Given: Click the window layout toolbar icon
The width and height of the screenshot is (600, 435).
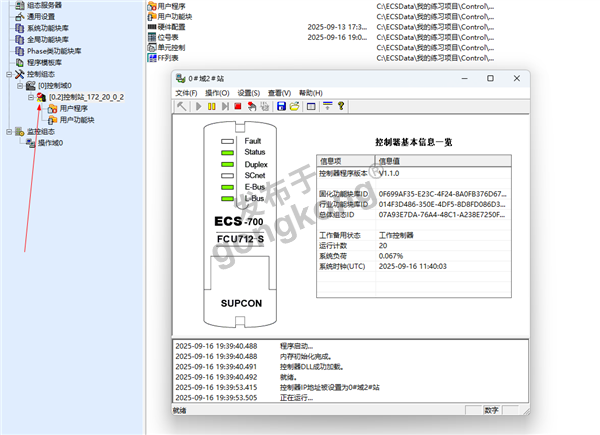Looking at the screenshot, I should point(311,106).
